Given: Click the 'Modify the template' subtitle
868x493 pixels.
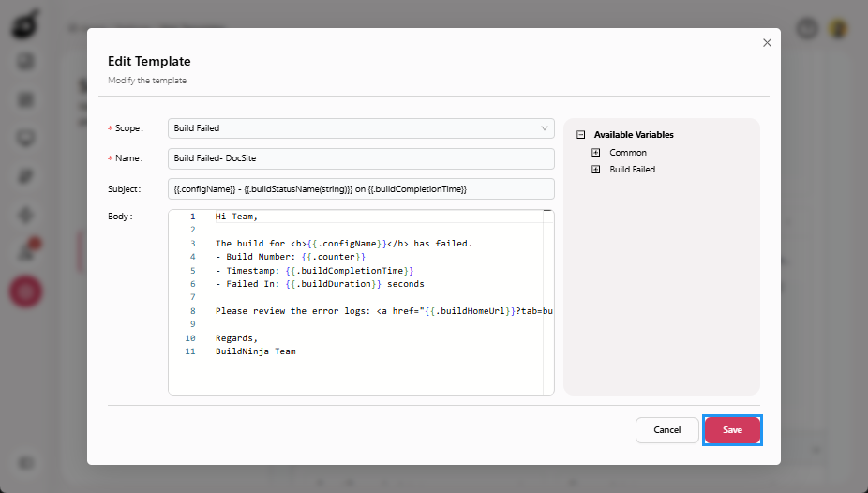Looking at the screenshot, I should (146, 81).
